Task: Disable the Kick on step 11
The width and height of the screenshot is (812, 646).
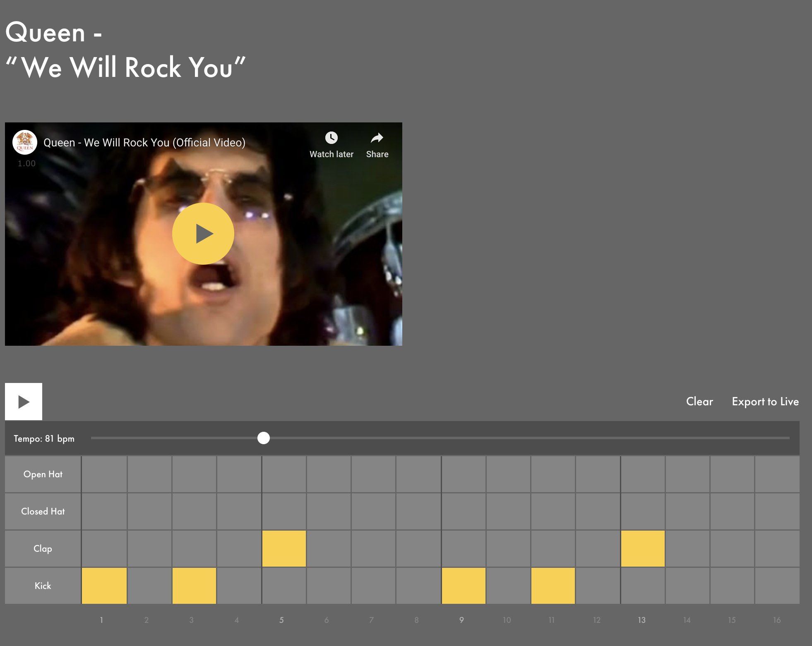Action: pyautogui.click(x=553, y=586)
